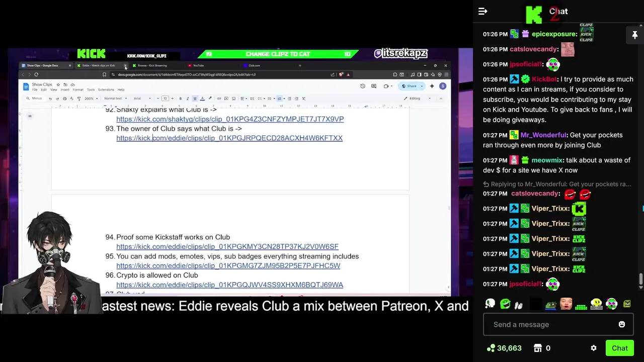
Task: Open KickBot's profile from chat
Action: (544, 79)
